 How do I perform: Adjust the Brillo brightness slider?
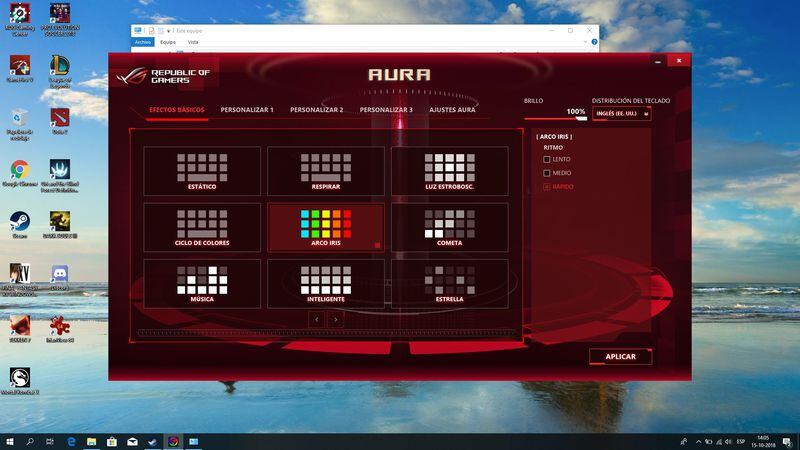[x=555, y=118]
